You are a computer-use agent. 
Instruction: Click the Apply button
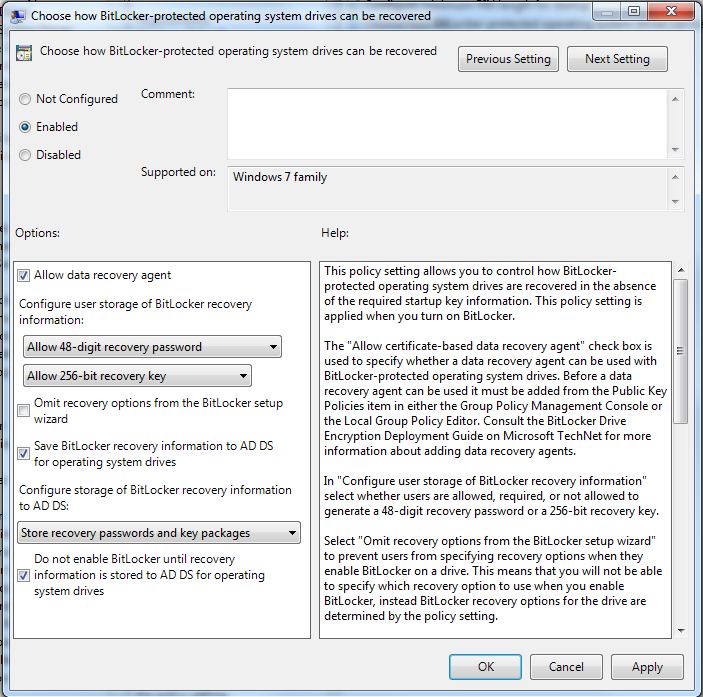[x=647, y=667]
